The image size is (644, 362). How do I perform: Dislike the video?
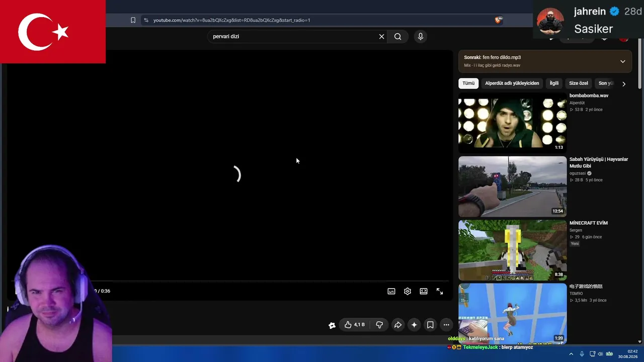click(379, 325)
